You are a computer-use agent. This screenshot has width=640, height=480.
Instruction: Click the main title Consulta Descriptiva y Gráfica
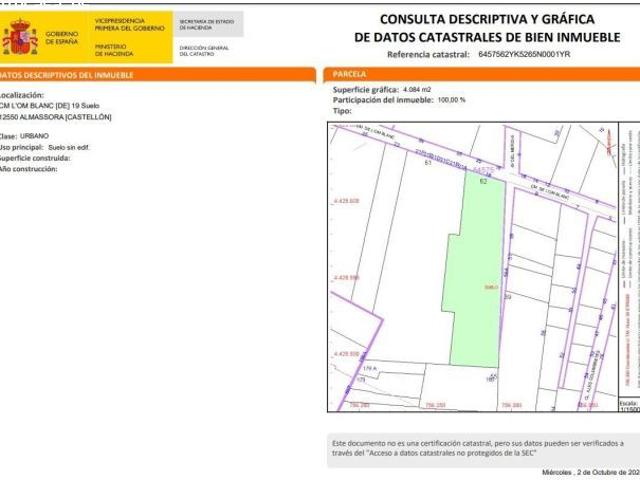click(x=487, y=18)
